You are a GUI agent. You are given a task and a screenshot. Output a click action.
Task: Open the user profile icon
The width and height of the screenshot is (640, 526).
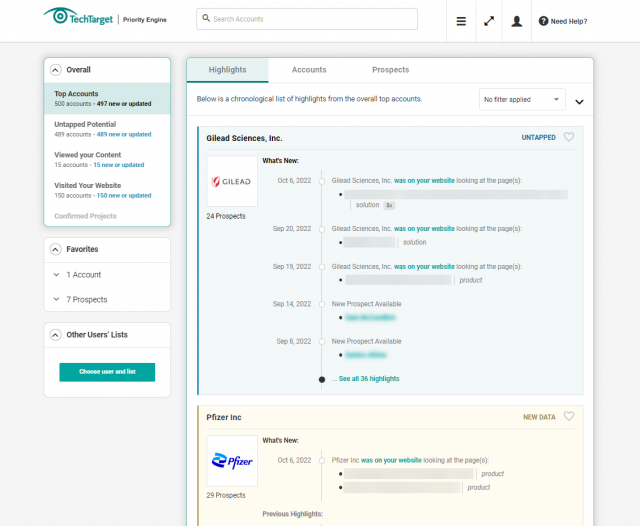pyautogui.click(x=517, y=21)
